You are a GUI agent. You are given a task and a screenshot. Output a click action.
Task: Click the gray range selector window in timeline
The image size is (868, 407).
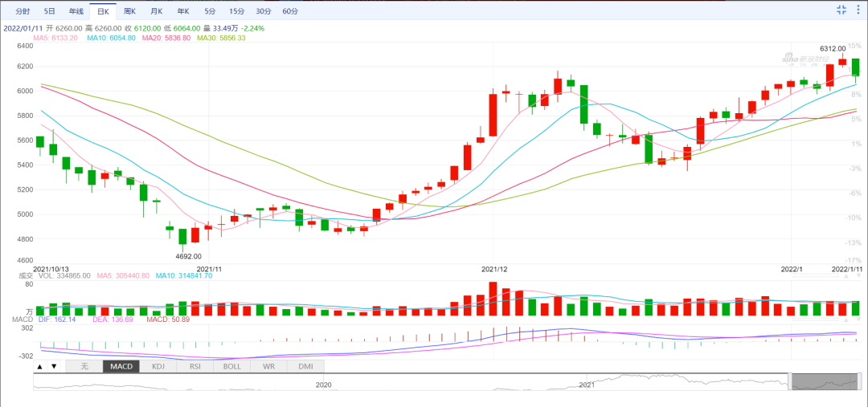(x=824, y=383)
